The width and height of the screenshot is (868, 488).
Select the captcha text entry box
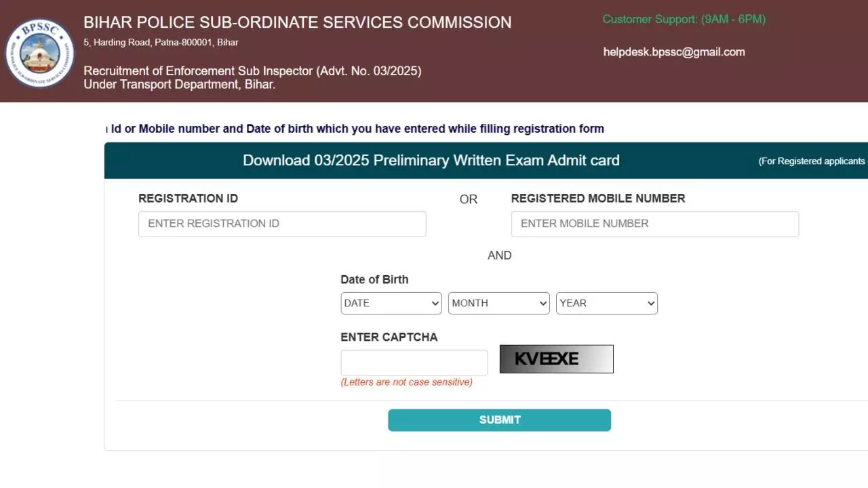pyautogui.click(x=414, y=363)
